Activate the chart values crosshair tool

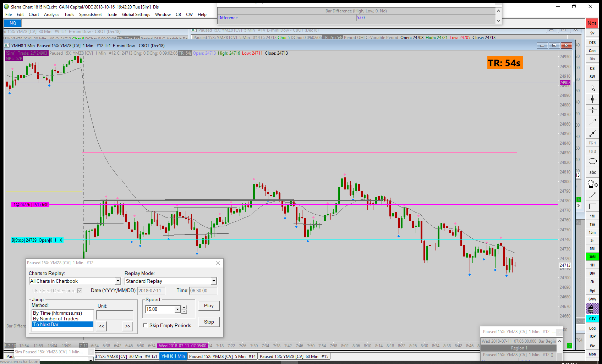(x=592, y=99)
